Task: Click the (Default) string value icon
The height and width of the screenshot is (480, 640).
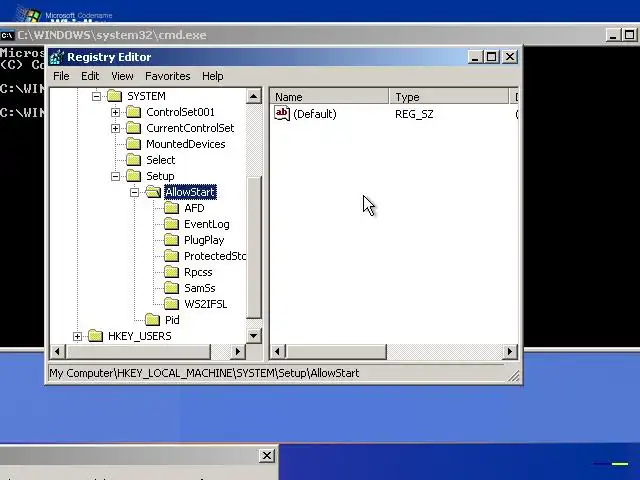Action: (x=282, y=113)
